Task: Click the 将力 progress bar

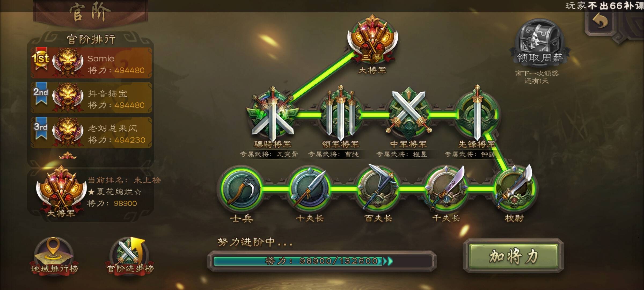Action: click(x=322, y=261)
